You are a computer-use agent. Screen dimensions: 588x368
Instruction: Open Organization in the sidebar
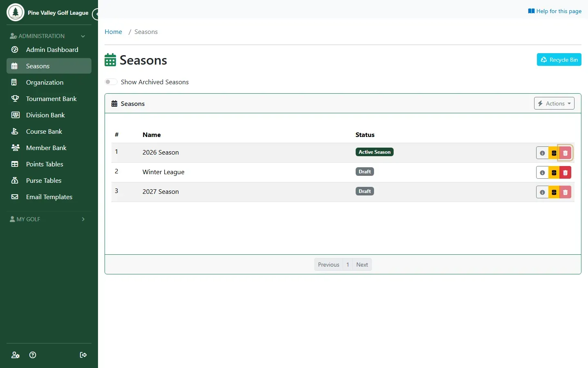point(49,82)
